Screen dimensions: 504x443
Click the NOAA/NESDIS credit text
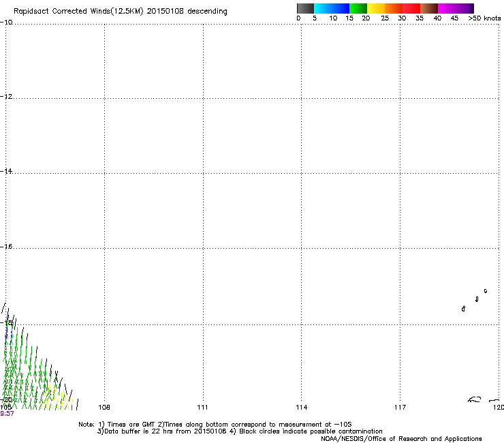[x=401, y=439]
